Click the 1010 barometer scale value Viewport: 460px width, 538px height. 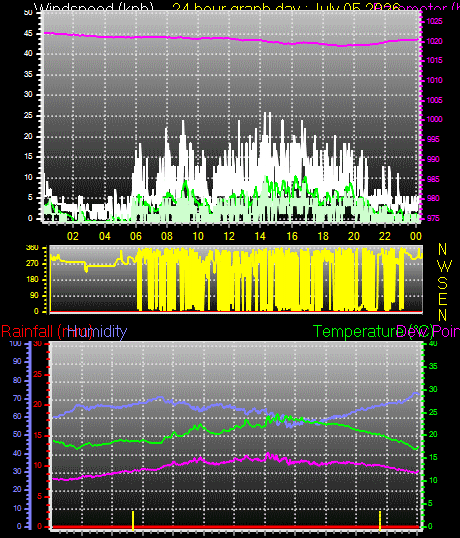click(x=434, y=80)
